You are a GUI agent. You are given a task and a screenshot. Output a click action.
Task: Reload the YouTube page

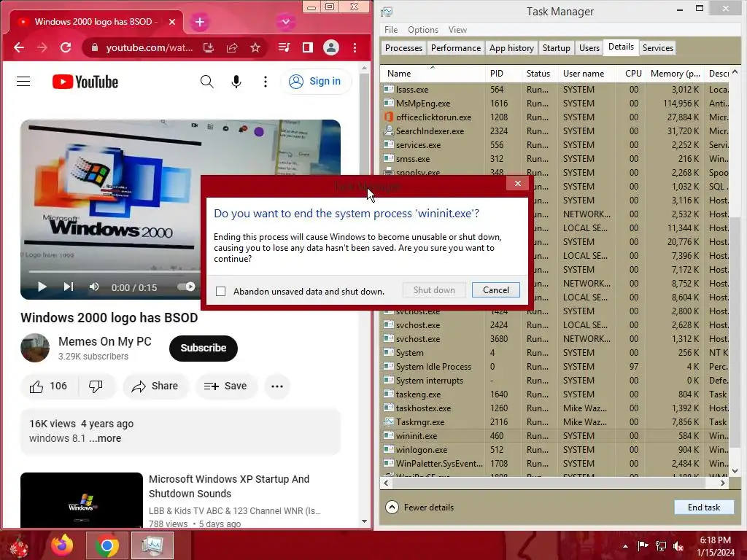coord(66,47)
